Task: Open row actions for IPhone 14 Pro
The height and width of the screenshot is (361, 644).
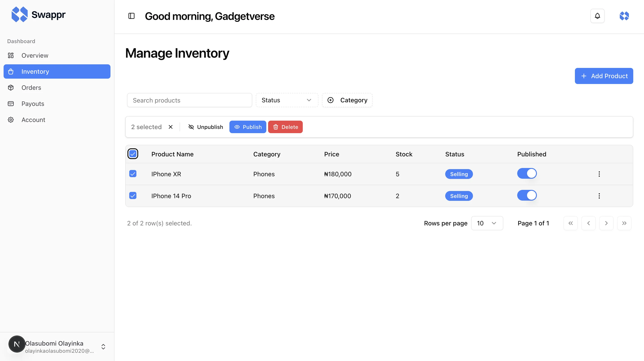Action: [x=599, y=196]
